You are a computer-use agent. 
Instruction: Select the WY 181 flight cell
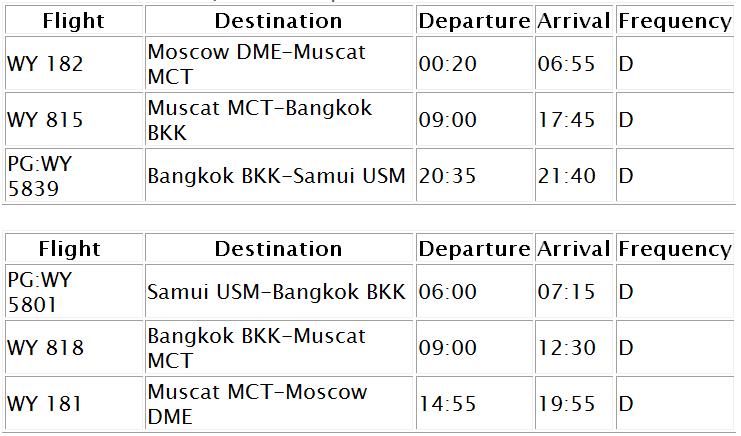tap(74, 403)
